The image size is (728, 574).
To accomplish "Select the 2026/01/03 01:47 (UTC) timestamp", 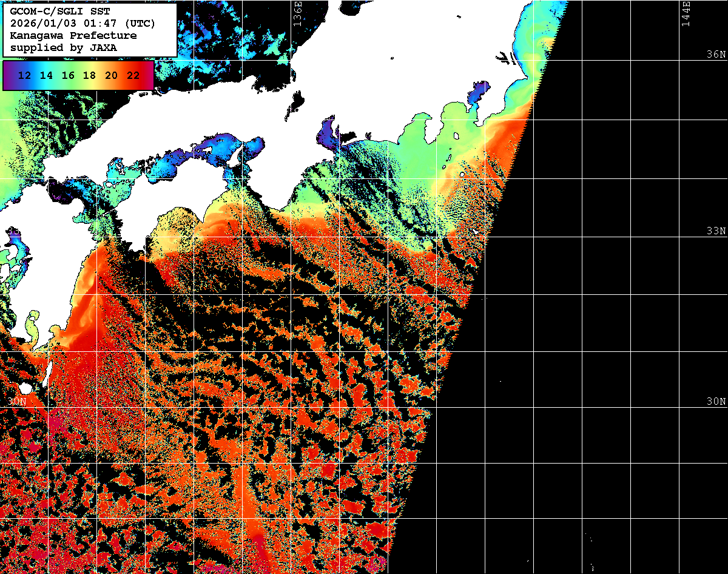I will coord(83,23).
